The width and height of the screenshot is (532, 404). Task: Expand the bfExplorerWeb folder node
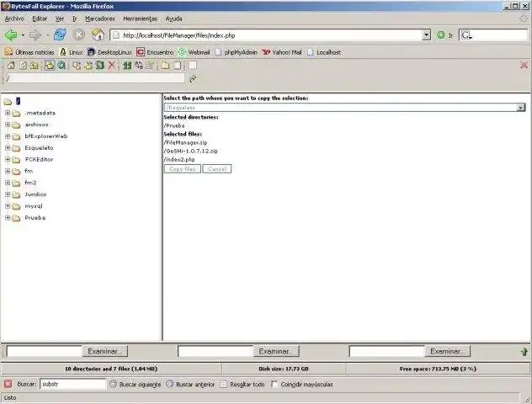(8, 136)
